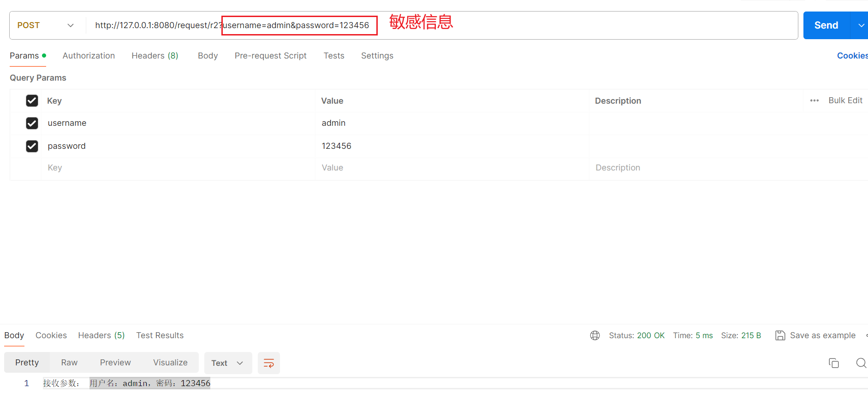The width and height of the screenshot is (868, 399).
Task: Click the network globe icon
Action: coord(595,335)
